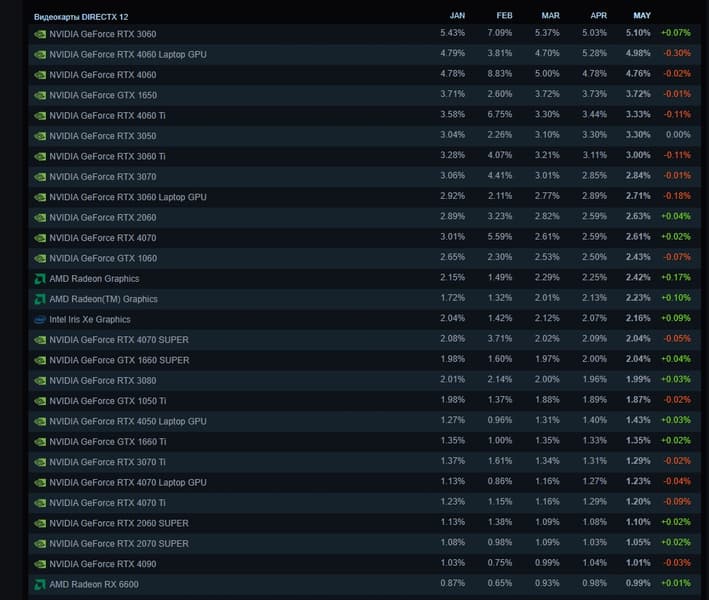The width and height of the screenshot is (709, 600).
Task: Click the AMD icon beside Radeon(TM) Graphics
Action: (40, 299)
